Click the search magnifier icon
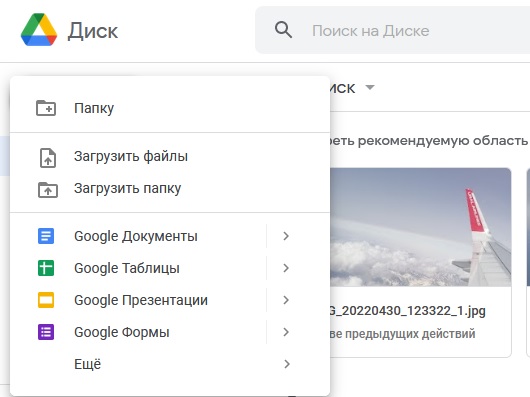Viewport: 530px width, 397px height. (283, 30)
